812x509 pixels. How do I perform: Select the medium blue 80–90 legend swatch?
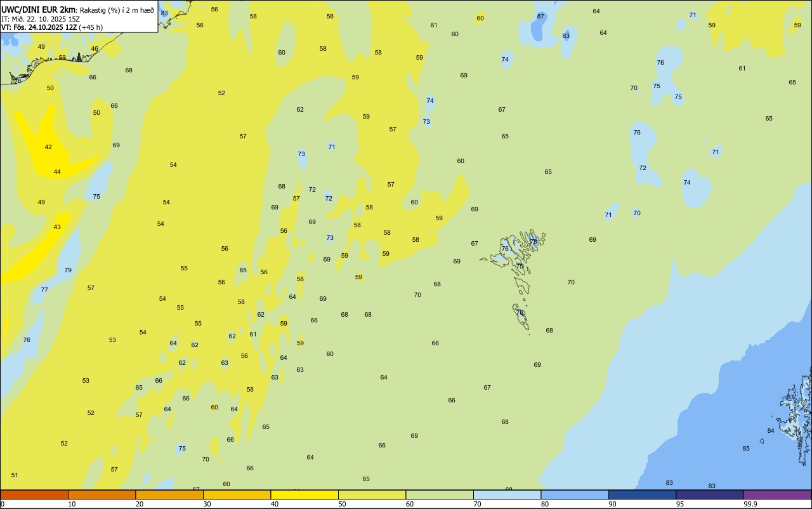[x=575, y=494]
